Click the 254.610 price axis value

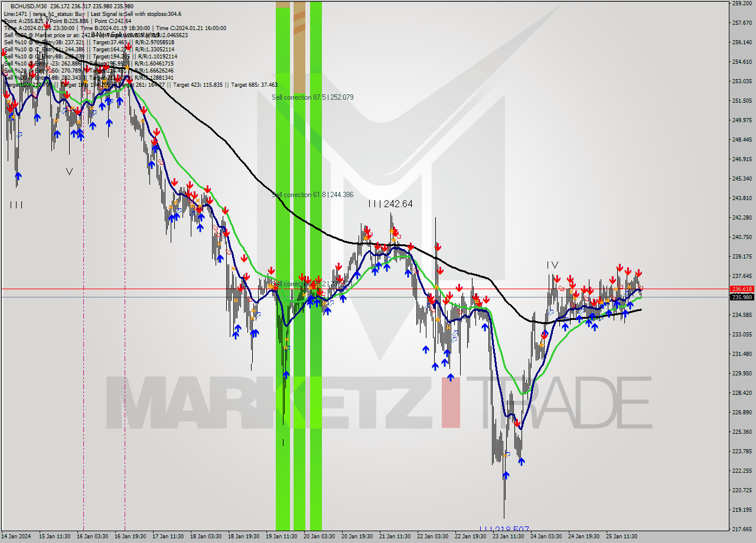click(x=742, y=61)
